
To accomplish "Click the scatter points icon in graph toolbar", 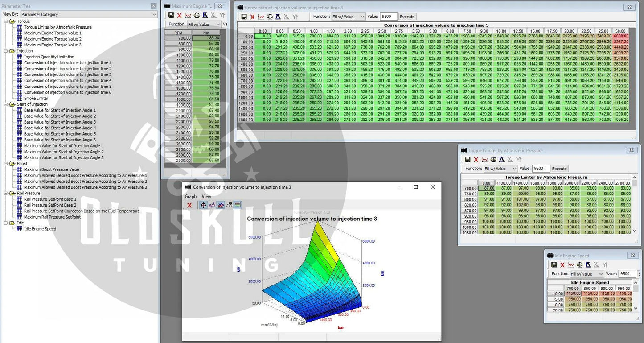I will pyautogui.click(x=212, y=205).
